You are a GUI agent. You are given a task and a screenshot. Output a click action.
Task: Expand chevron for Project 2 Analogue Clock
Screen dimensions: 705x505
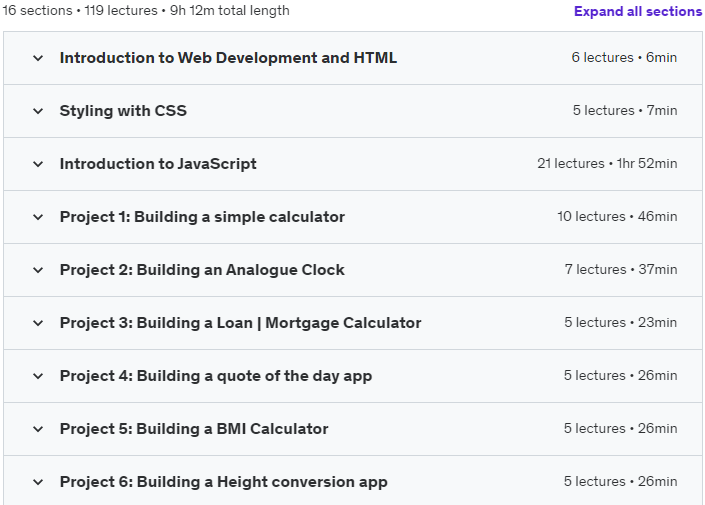pos(38,270)
